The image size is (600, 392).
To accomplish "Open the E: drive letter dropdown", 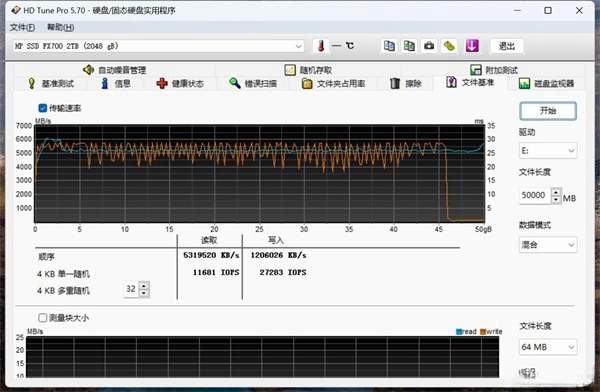I will click(548, 150).
